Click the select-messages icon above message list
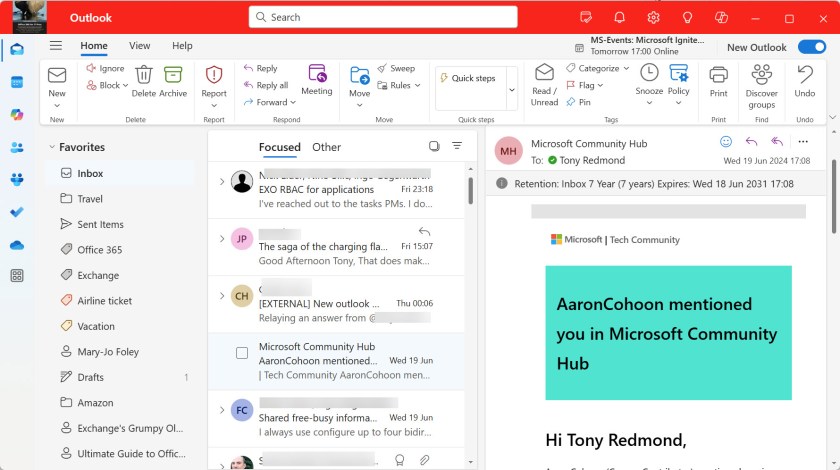 click(x=434, y=146)
